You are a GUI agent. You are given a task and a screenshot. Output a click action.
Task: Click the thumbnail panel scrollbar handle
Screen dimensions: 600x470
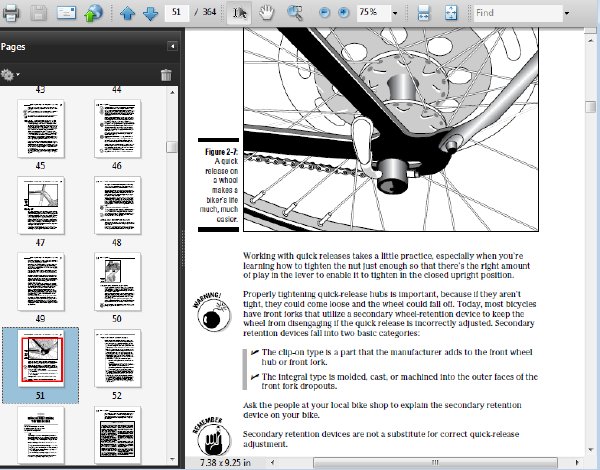pos(172,147)
